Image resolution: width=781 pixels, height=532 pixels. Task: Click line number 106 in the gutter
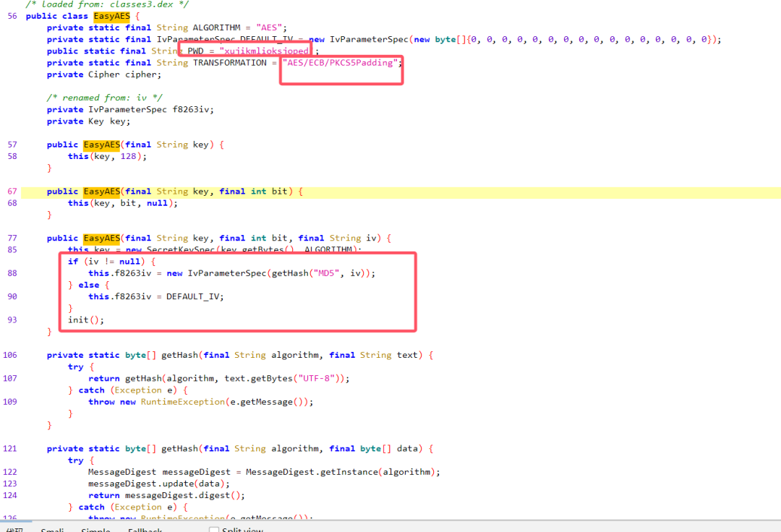coord(9,355)
